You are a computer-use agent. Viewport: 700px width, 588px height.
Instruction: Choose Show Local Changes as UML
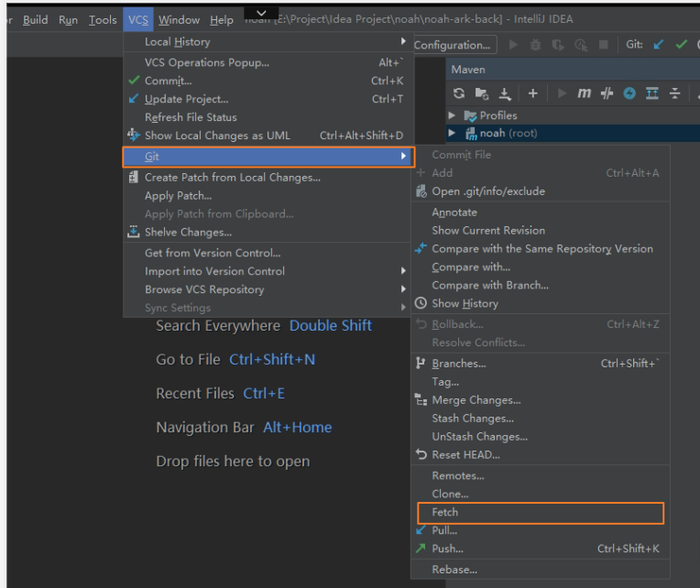268,136
